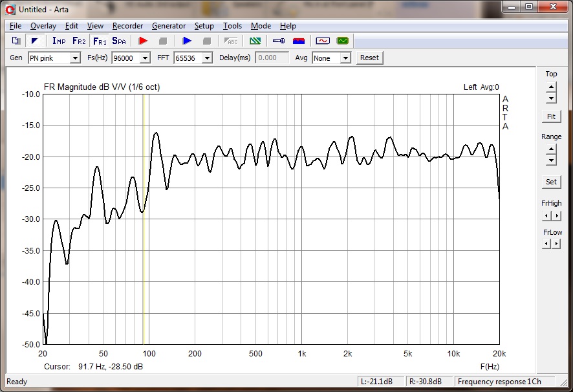Screen dimensions: 573x392
Task: Open the File menu
Action: [x=16, y=26]
